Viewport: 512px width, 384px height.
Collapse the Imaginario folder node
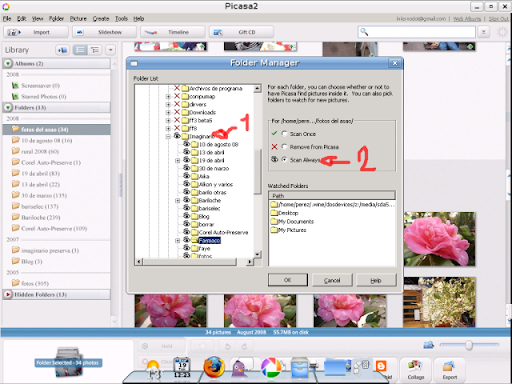coord(168,136)
